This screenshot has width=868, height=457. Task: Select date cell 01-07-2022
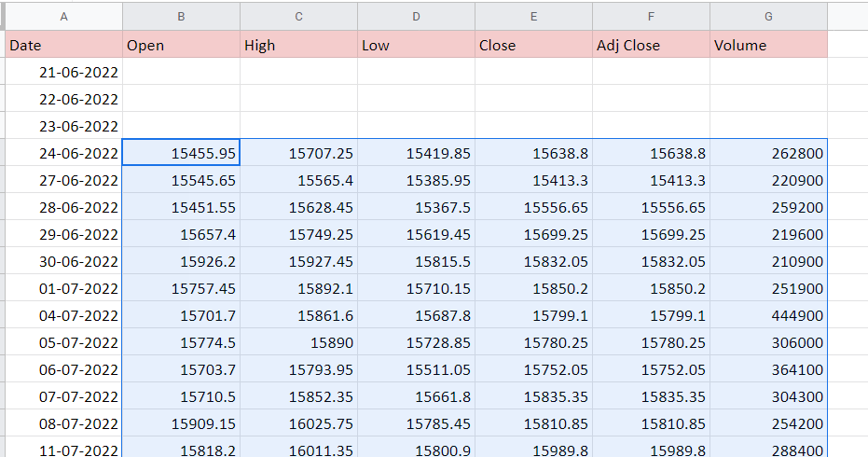point(63,288)
